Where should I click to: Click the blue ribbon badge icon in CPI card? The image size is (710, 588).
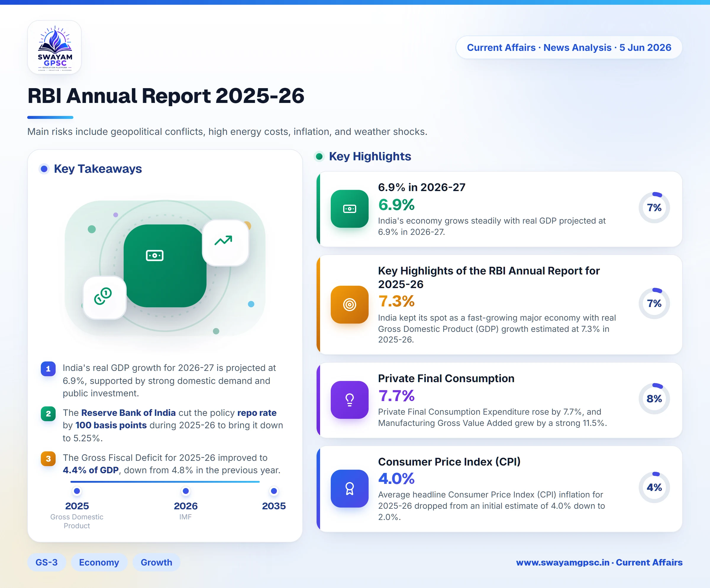pyautogui.click(x=350, y=489)
